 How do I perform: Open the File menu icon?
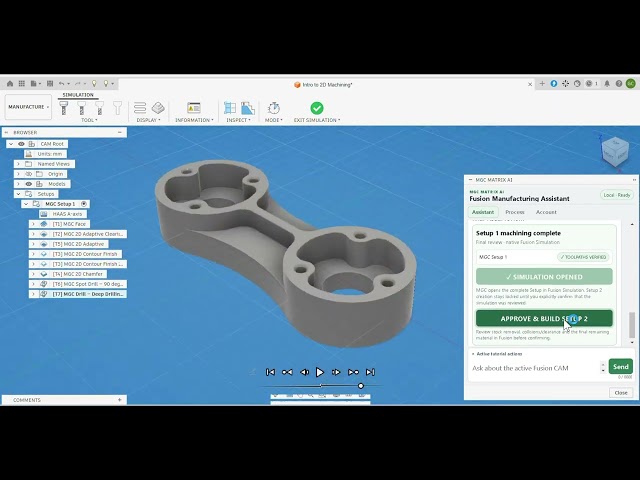tap(35, 84)
